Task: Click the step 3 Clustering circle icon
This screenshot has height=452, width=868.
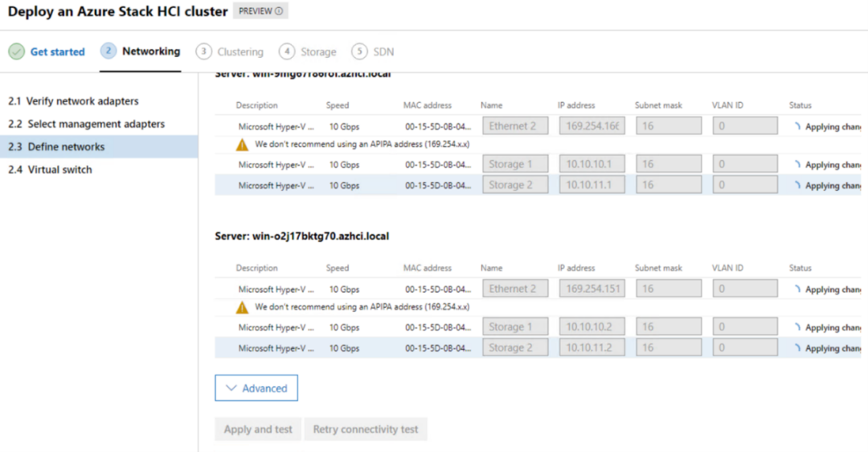Action: 203,51
